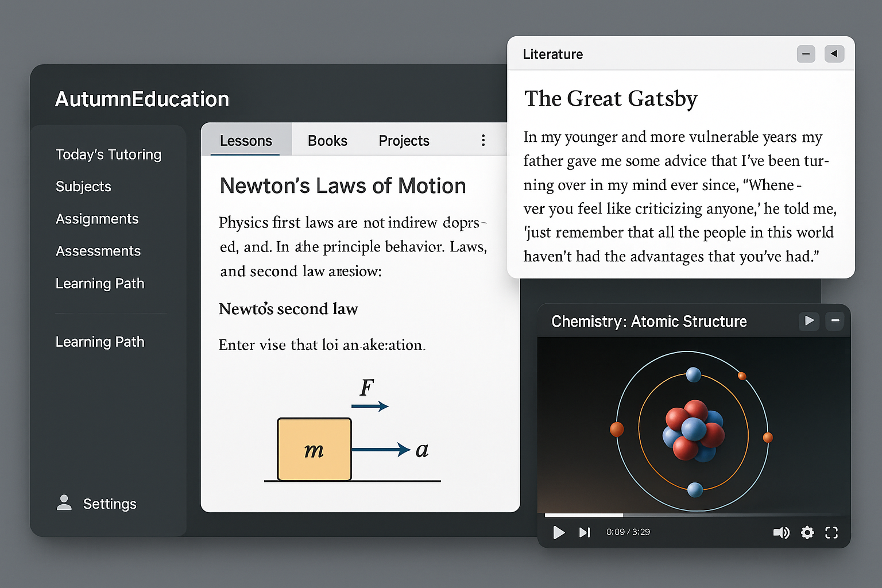Open the overflow menu next to Projects
Image resolution: width=882 pixels, height=588 pixels.
coord(483,140)
